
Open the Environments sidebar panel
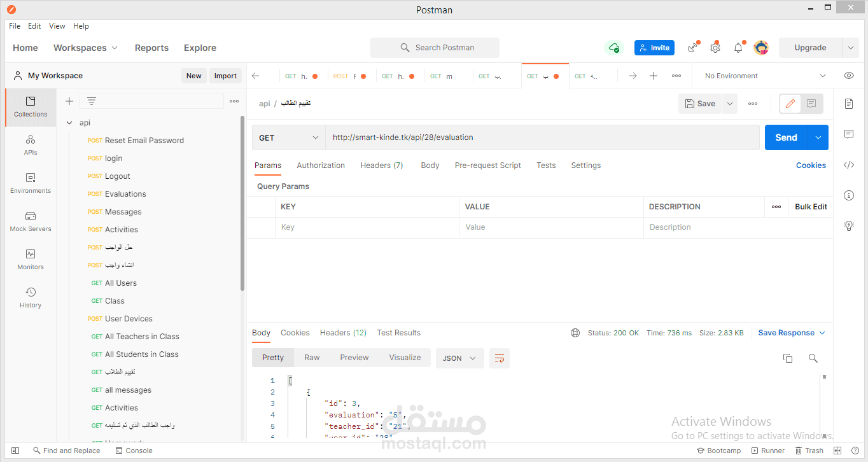31,183
